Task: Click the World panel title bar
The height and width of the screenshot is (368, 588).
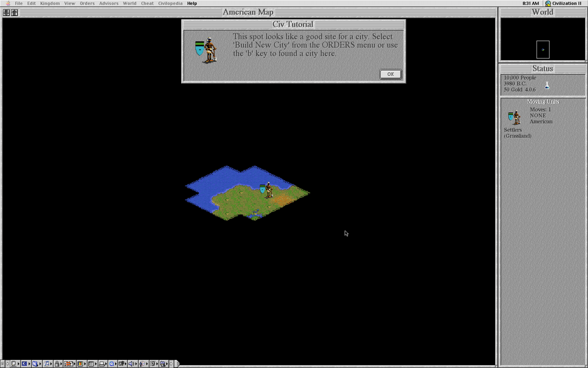Action: tap(542, 12)
